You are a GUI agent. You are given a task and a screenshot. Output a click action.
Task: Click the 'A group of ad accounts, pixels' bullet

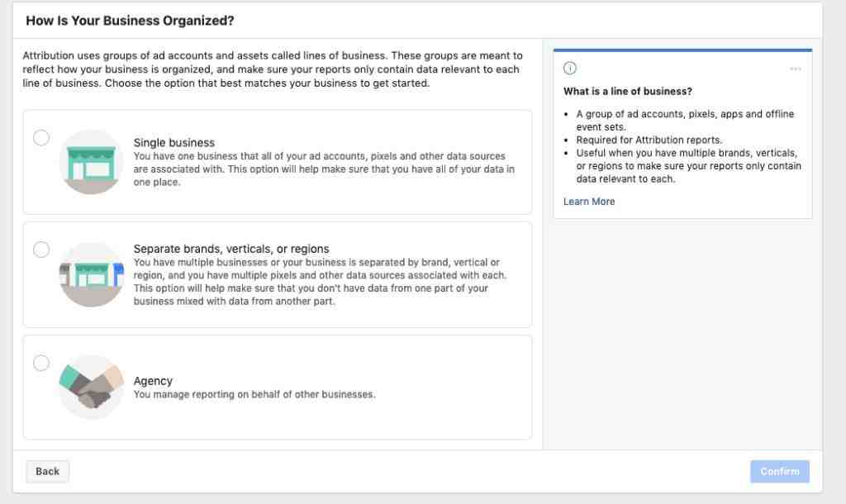tap(685, 121)
